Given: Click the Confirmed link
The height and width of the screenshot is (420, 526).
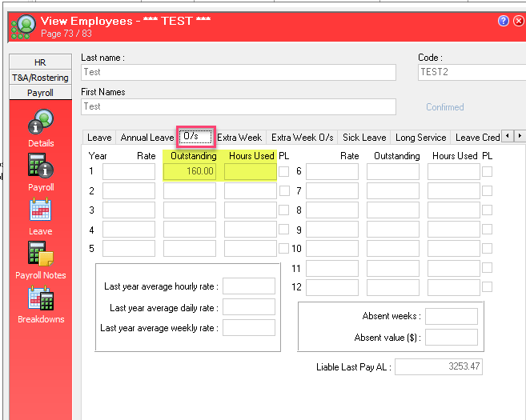Looking at the screenshot, I should point(444,107).
